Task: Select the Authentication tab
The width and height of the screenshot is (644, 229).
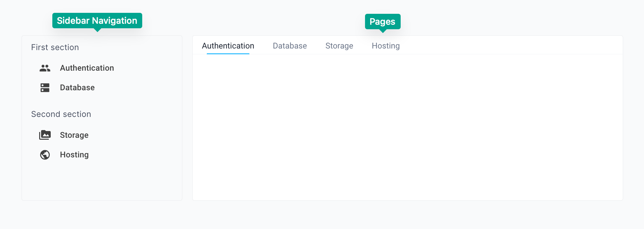Action: point(228,46)
